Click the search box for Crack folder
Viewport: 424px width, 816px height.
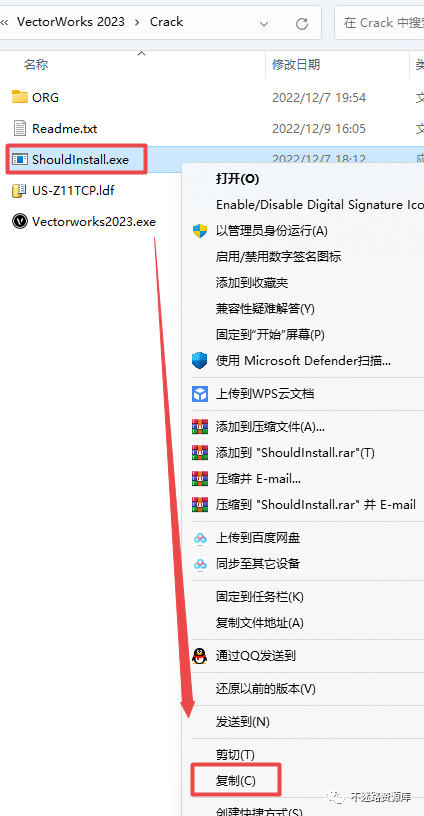coord(379,22)
